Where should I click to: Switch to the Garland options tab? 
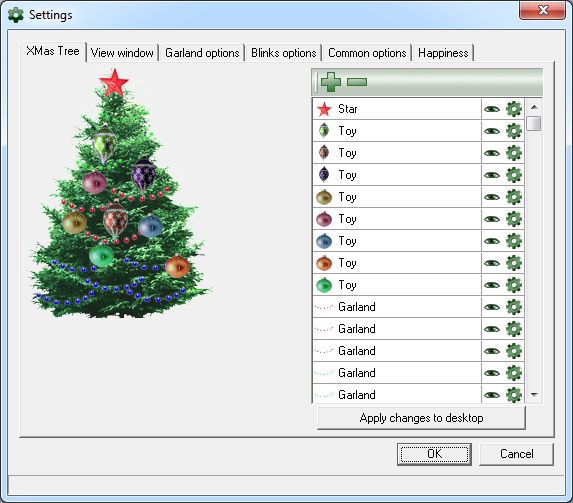[202, 53]
